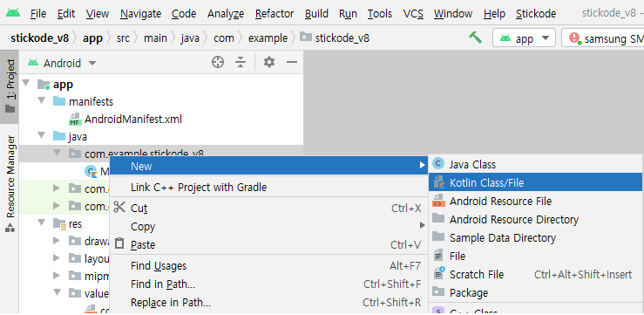
Task: Open the Build menu
Action: (316, 14)
